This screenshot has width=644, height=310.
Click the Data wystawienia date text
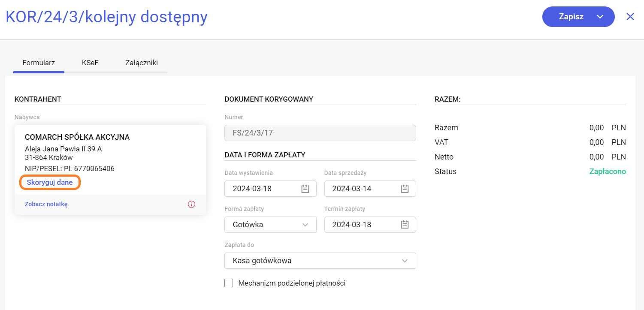coord(252,189)
